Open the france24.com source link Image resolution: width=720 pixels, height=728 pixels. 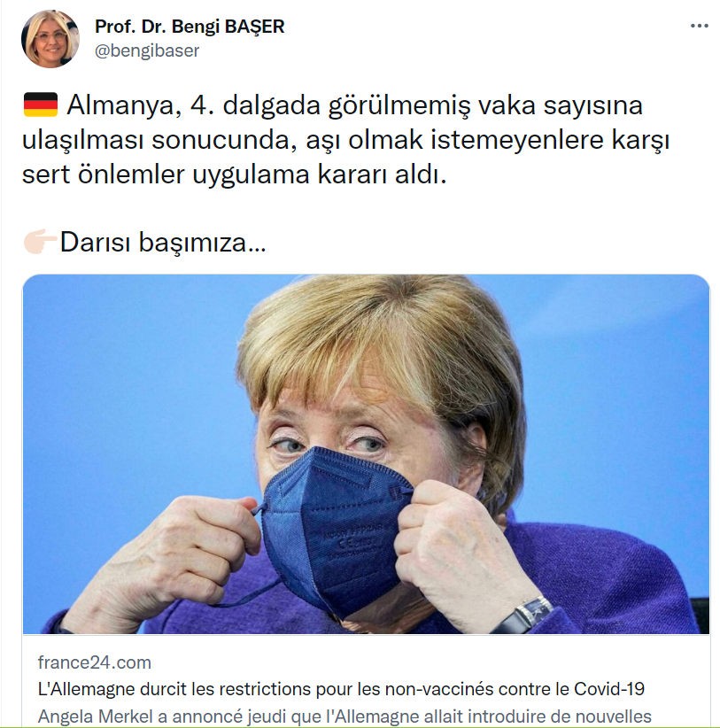95,662
